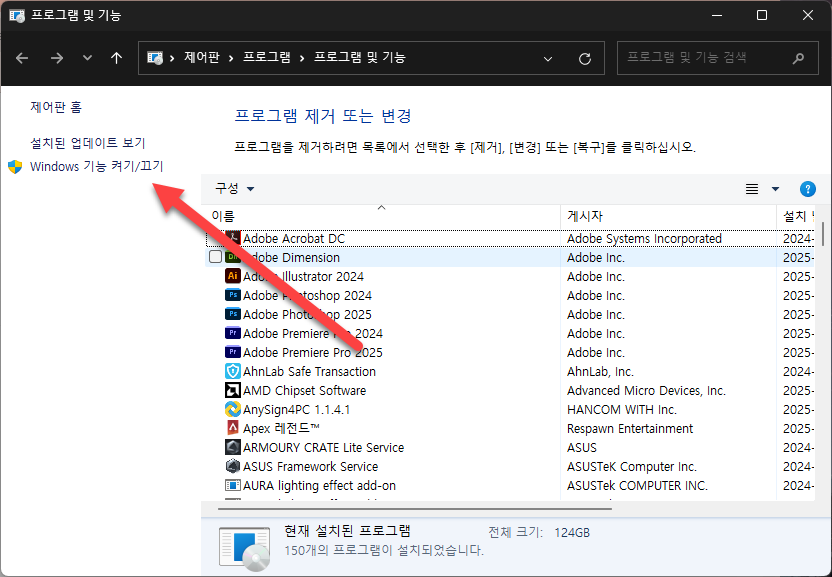Click publisher Adobe Systems Incorporated
832x577 pixels.
[644, 239]
